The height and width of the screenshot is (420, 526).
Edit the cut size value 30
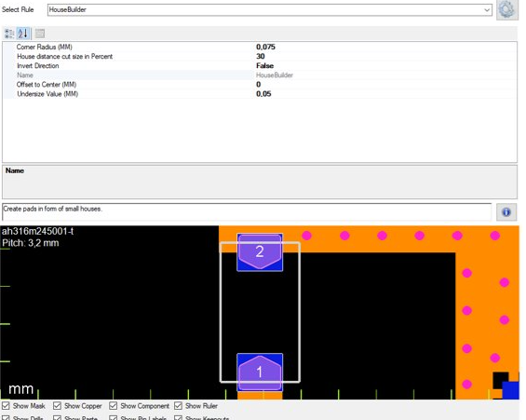pyautogui.click(x=261, y=57)
